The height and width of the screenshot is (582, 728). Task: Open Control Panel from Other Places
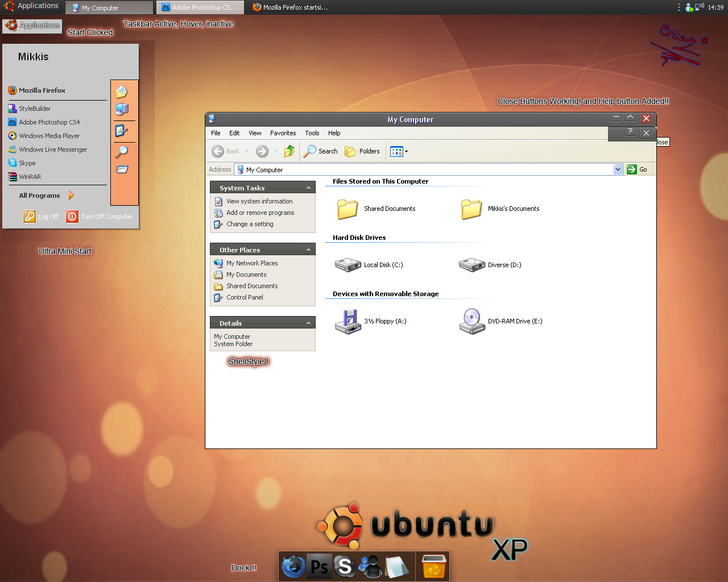244,297
